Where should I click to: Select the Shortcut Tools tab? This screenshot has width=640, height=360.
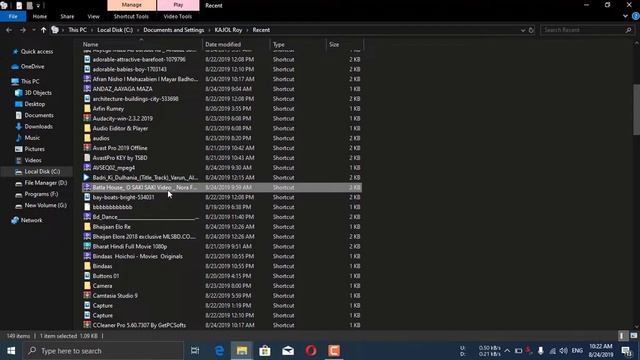click(131, 16)
